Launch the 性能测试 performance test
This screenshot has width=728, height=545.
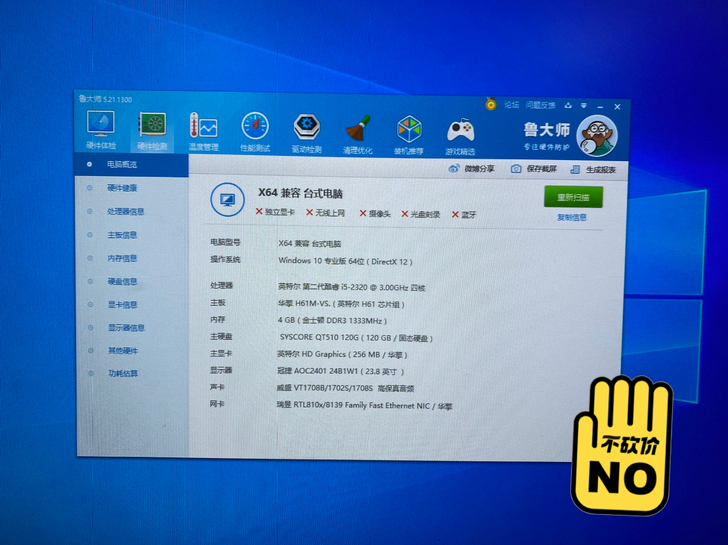255,132
